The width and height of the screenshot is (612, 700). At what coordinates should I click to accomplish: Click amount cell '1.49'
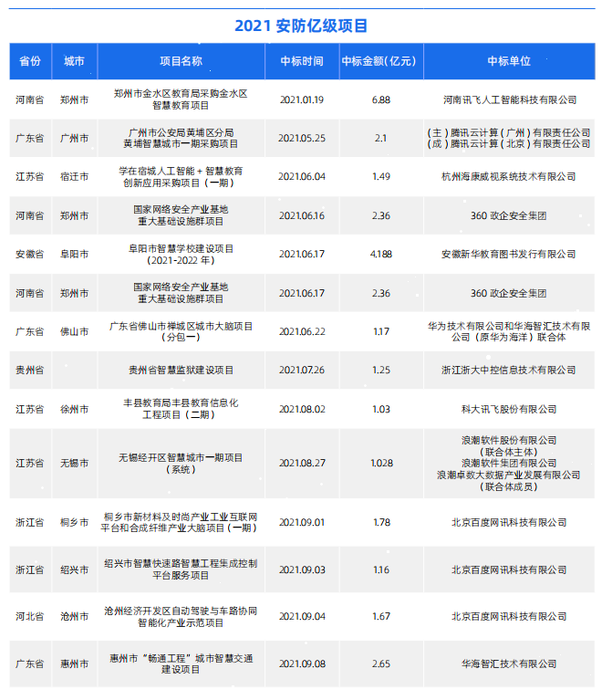pos(381,177)
